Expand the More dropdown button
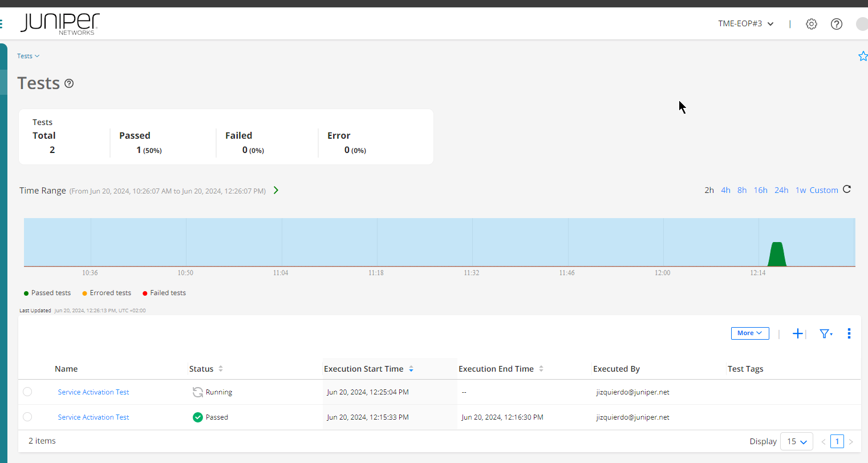868x463 pixels. click(x=749, y=333)
